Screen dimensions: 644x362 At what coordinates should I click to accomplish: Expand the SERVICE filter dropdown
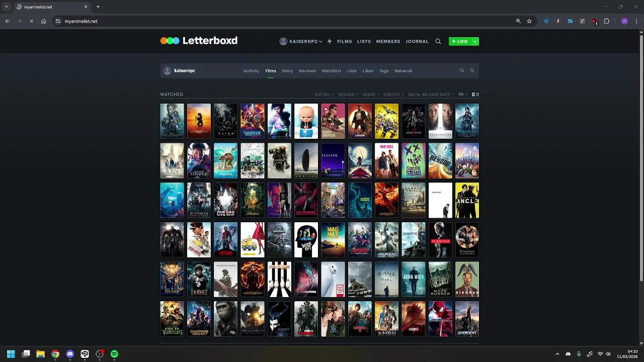[393, 95]
